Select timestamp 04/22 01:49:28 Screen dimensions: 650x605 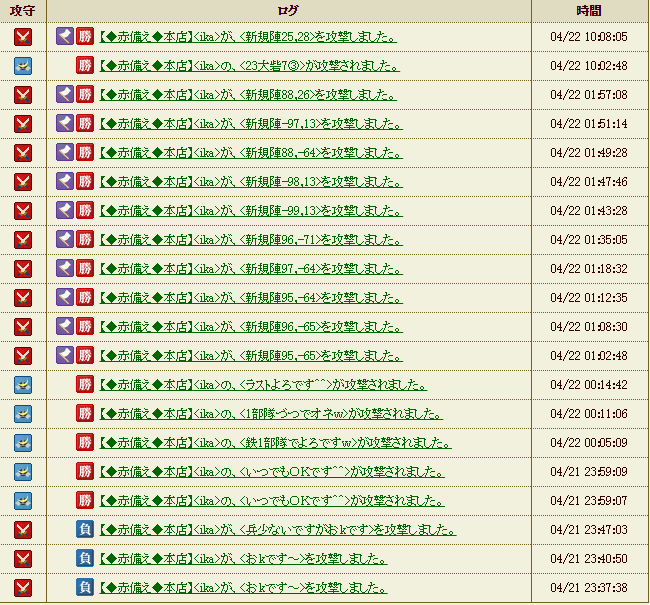[x=589, y=153]
